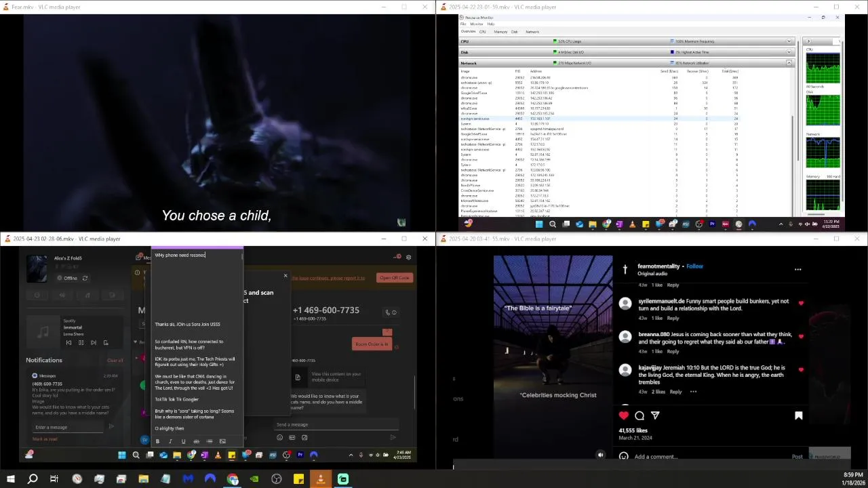Go to previous Spotify track in Phone Link
The height and width of the screenshot is (488, 868).
[x=68, y=342]
